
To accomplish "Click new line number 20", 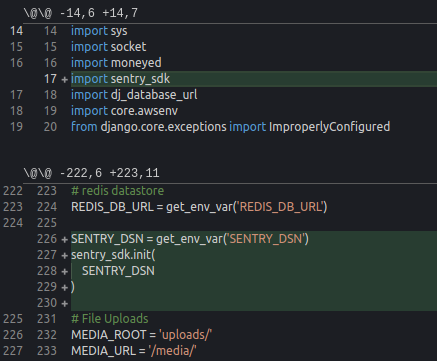I will coord(50,127).
